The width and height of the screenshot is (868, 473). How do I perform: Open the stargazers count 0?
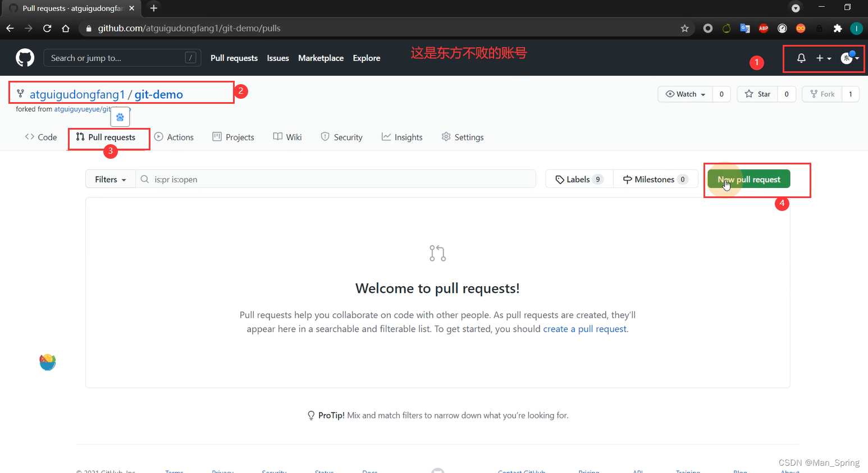[x=787, y=94]
